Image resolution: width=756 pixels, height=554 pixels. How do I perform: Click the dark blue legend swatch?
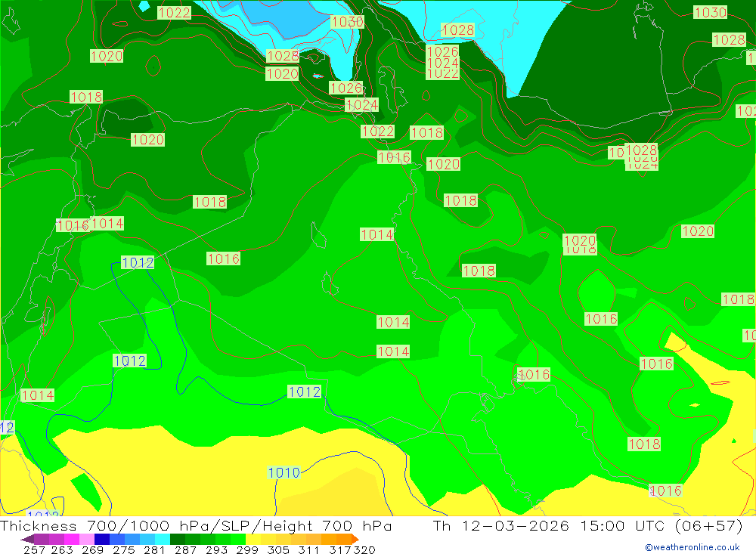tap(102, 539)
